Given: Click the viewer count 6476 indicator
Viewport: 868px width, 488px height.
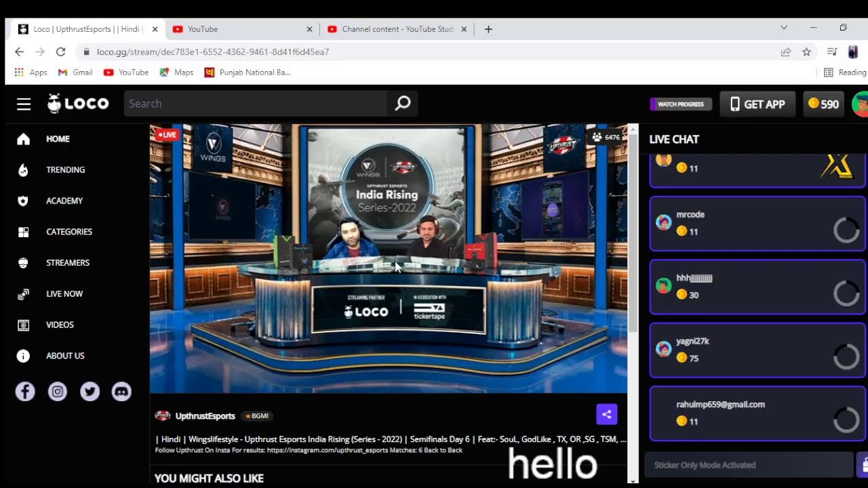Looking at the screenshot, I should pos(606,137).
